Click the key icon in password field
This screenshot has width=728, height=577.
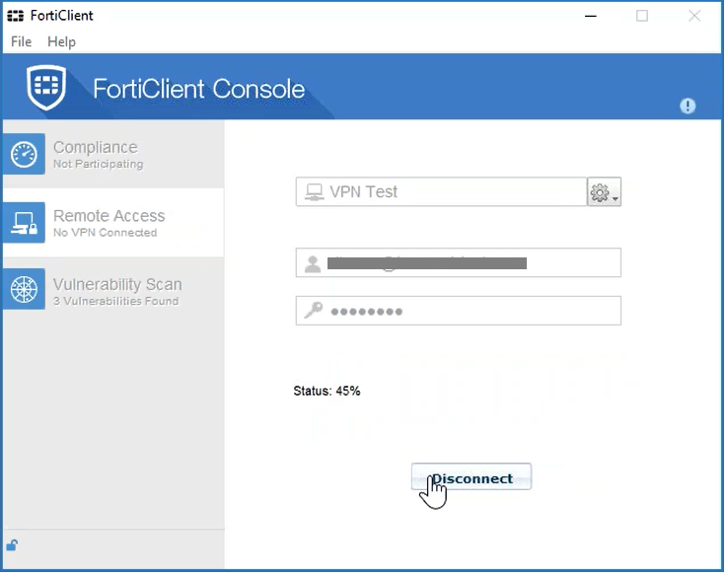[313, 311]
